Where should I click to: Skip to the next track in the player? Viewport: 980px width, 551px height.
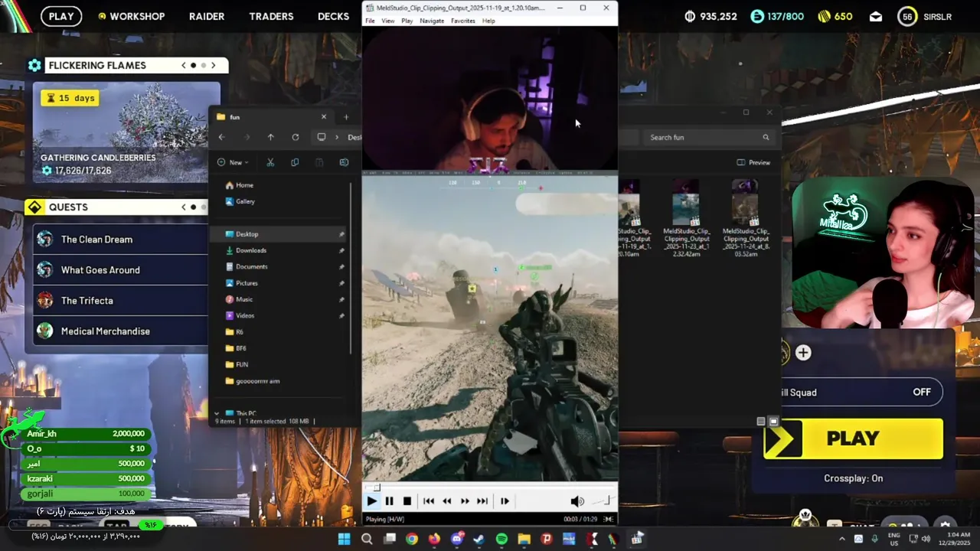(x=482, y=501)
